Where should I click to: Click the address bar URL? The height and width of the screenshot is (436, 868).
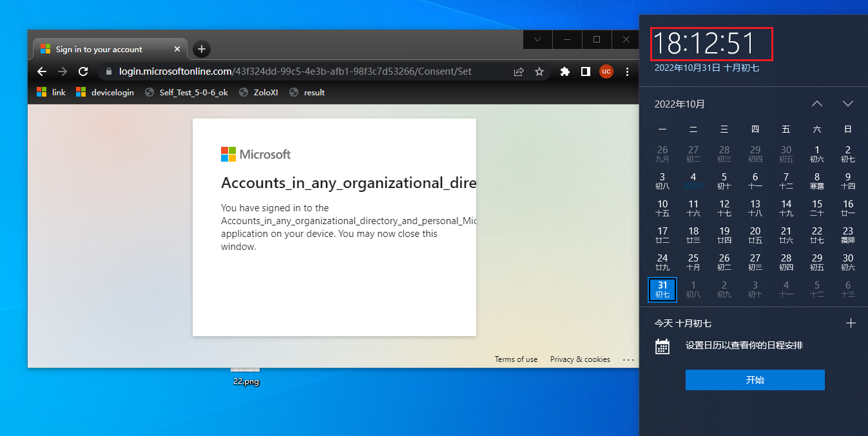[295, 71]
